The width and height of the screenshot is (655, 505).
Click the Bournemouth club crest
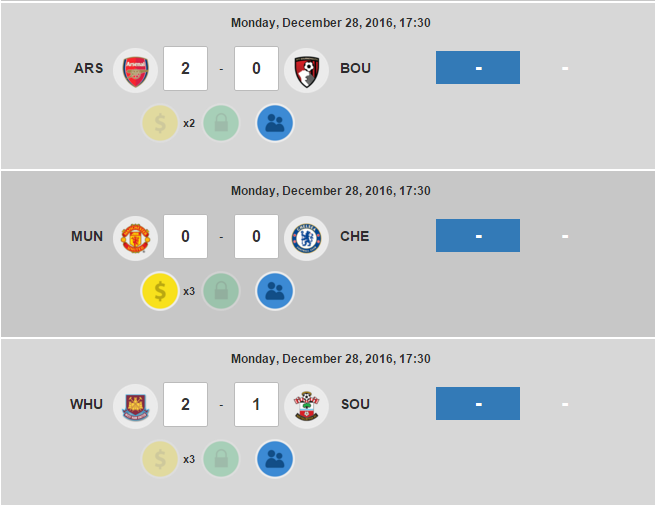click(x=305, y=69)
